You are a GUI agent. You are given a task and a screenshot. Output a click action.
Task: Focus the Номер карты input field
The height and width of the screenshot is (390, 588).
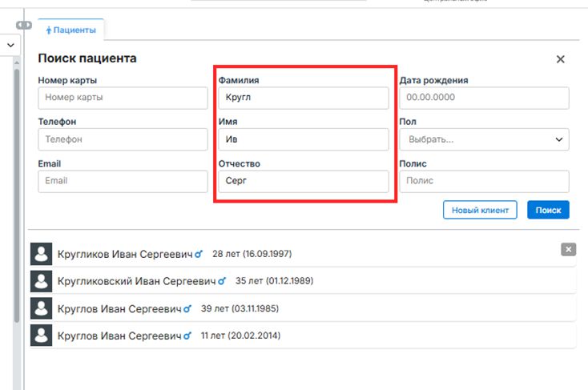click(123, 98)
